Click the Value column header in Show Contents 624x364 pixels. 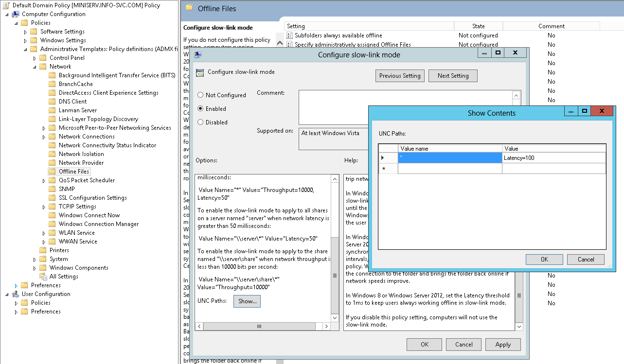pyautogui.click(x=554, y=148)
